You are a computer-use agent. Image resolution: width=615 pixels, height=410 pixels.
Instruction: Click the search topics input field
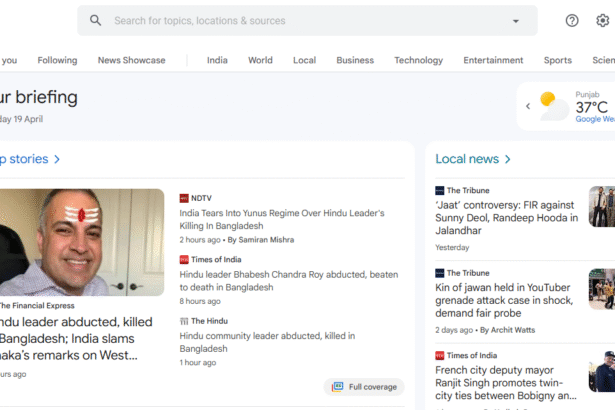[300, 21]
